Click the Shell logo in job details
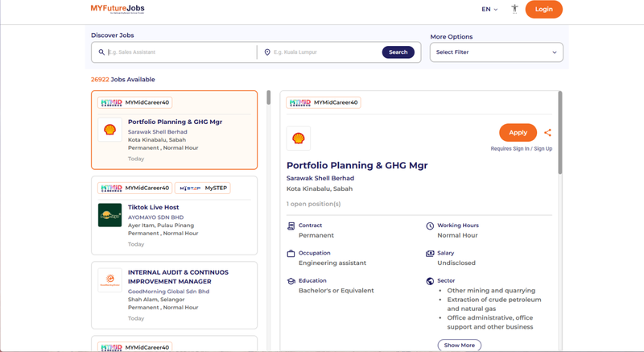This screenshot has height=352, width=644. [x=299, y=138]
